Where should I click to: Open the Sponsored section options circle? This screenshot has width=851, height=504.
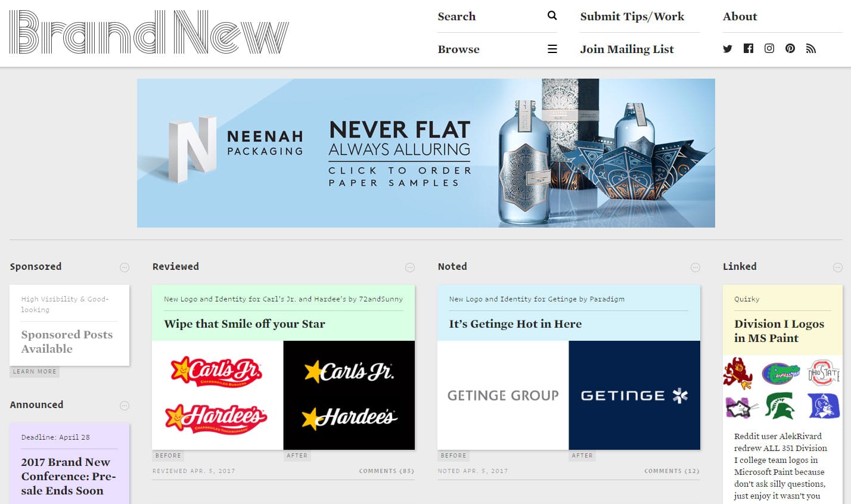125,267
